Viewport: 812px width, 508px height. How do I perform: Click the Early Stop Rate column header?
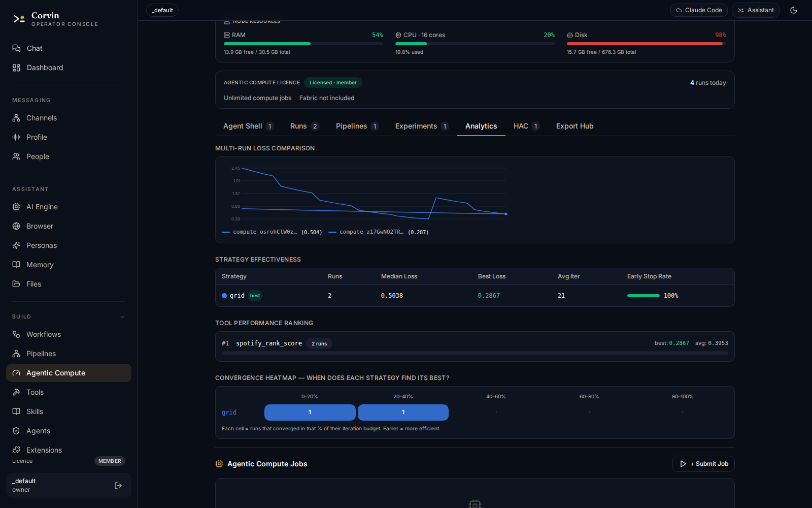point(649,276)
